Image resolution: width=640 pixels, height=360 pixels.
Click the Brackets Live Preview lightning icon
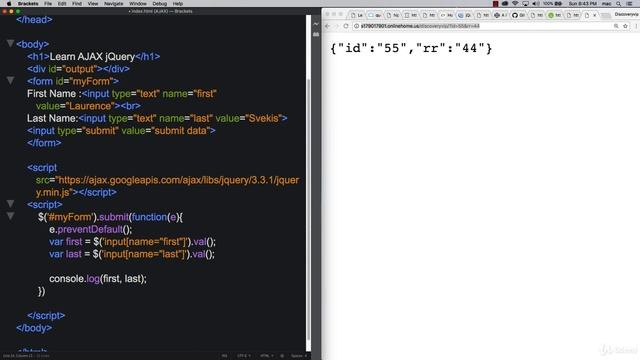(x=316, y=24)
